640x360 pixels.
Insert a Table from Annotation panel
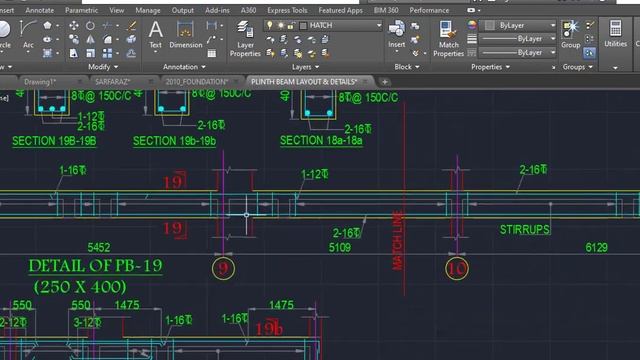pyautogui.click(x=211, y=53)
